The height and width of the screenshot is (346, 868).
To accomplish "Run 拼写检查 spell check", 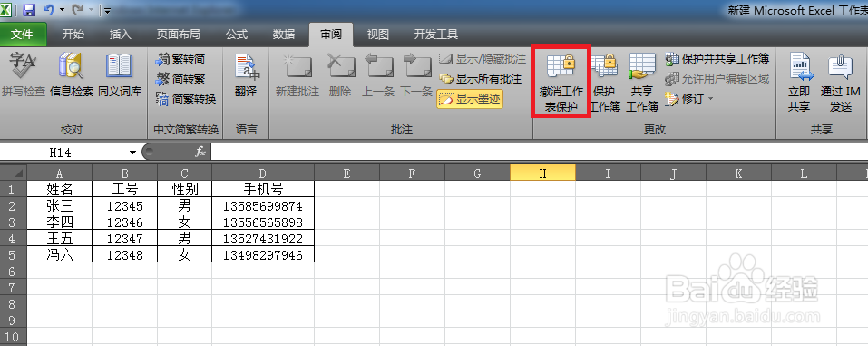I will point(24,75).
